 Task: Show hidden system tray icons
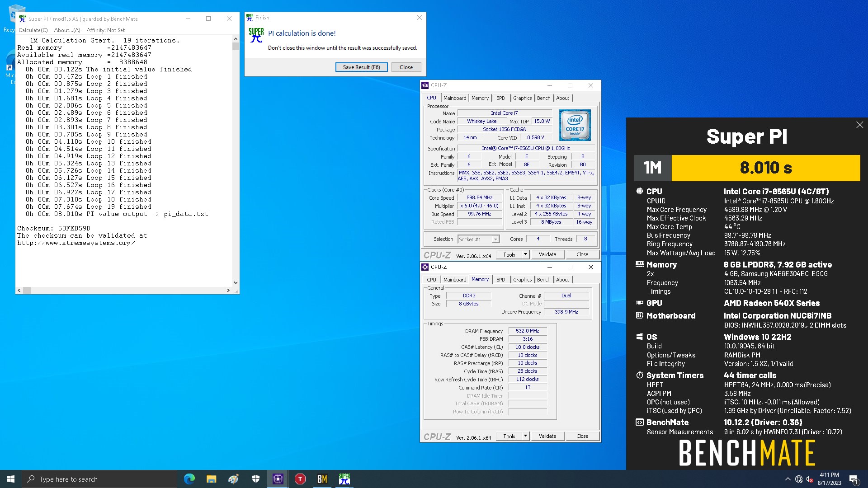point(788,479)
